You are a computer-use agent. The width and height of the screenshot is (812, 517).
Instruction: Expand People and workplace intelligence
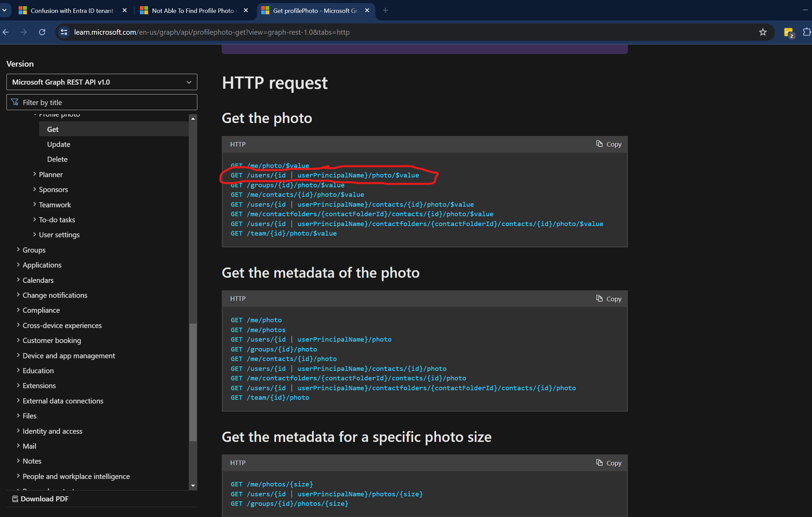(x=76, y=477)
